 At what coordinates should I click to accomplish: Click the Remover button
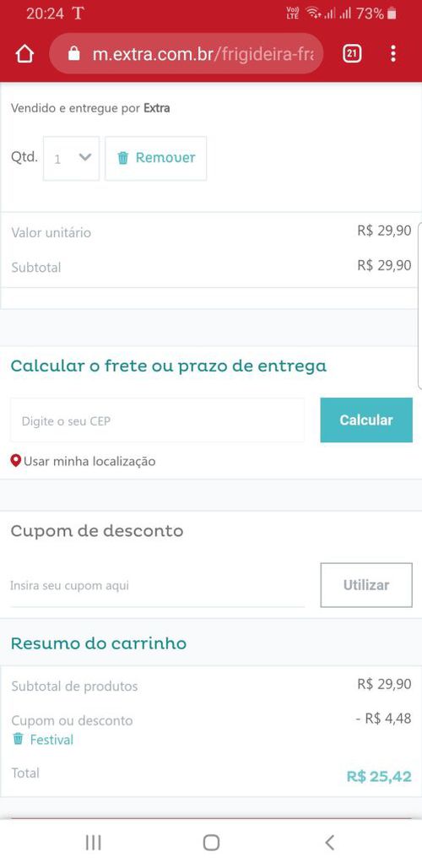click(x=156, y=159)
